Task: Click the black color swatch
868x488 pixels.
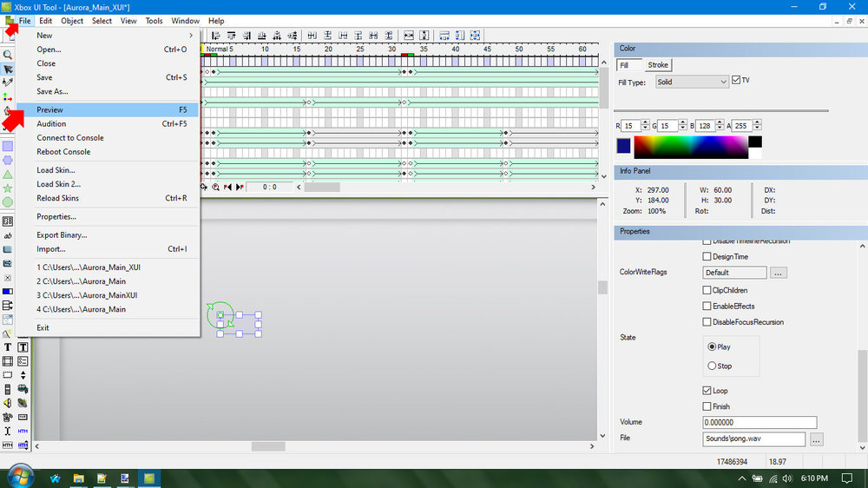Action: pyautogui.click(x=755, y=142)
